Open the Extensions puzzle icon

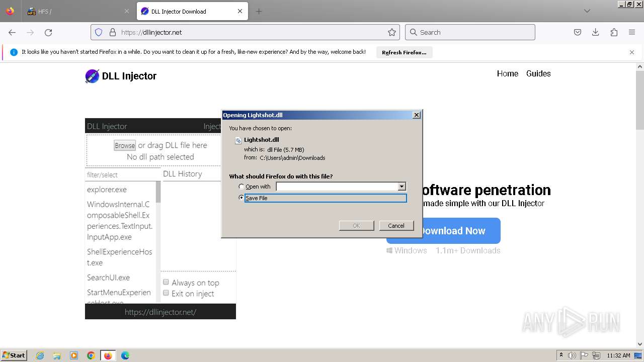[614, 32]
